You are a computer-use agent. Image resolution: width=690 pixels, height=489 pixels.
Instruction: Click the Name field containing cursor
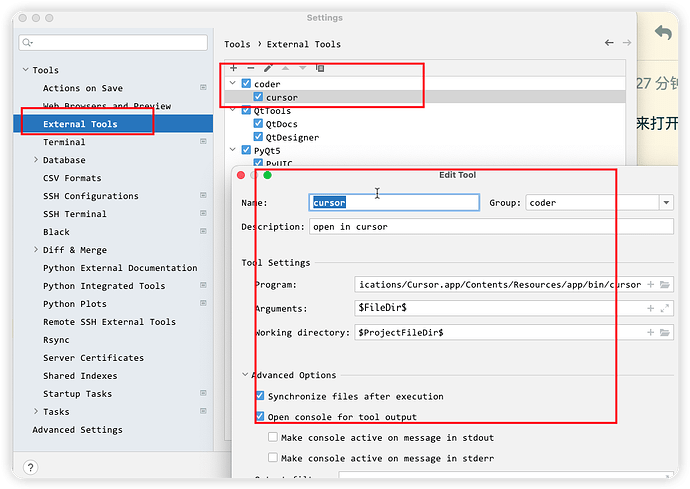coord(394,202)
